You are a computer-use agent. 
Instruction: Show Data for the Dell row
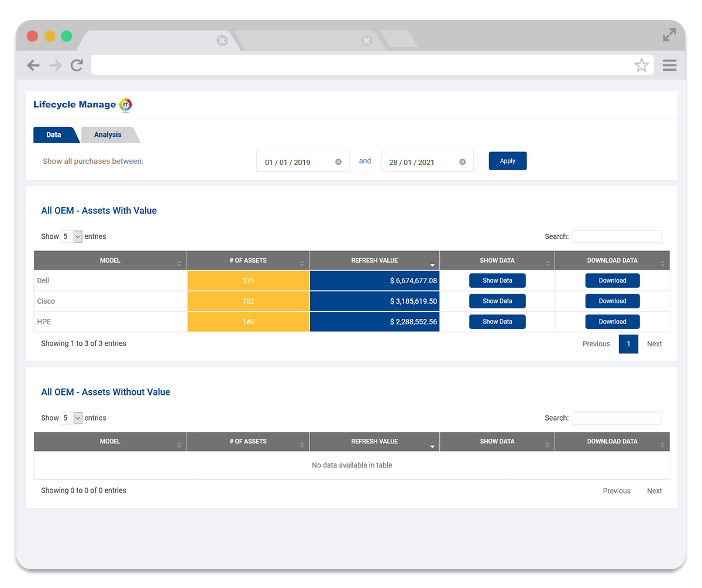497,281
